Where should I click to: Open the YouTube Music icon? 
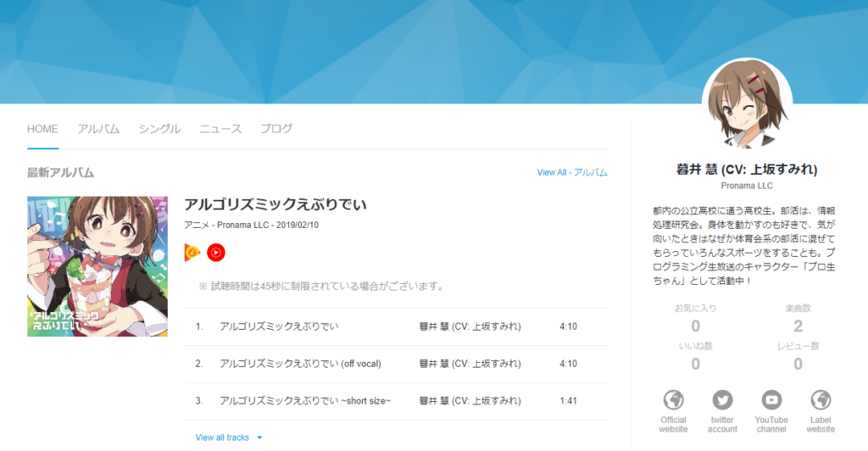[x=216, y=252]
